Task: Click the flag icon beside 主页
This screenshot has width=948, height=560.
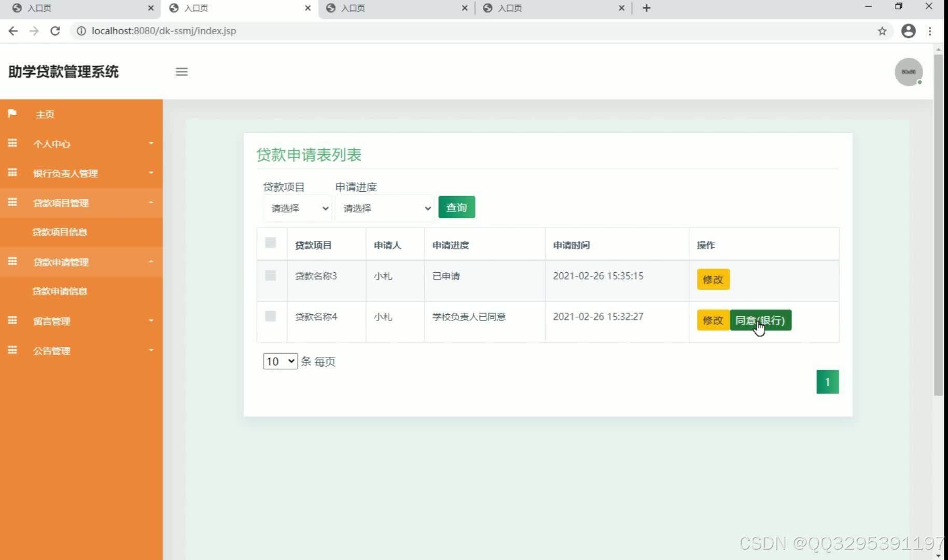Action: coord(12,113)
